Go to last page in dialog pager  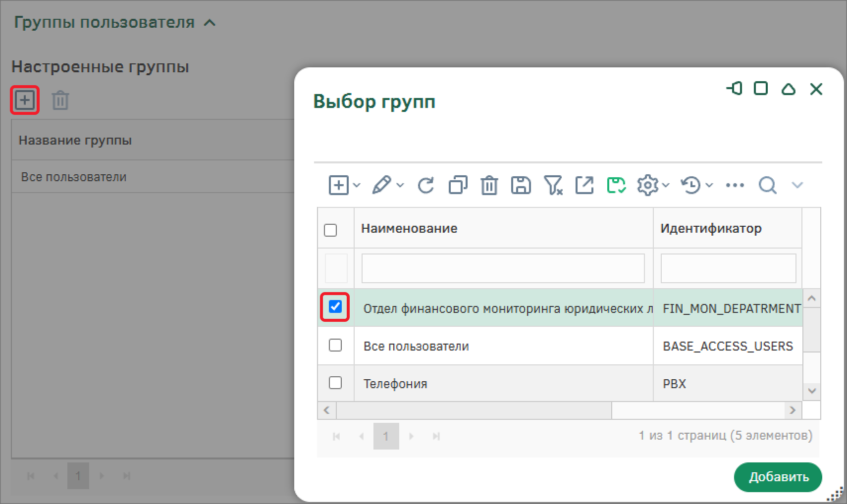[x=436, y=436]
